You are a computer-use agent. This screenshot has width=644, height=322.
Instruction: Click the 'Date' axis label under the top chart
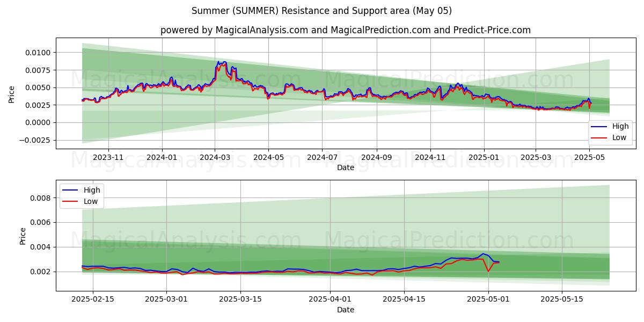(x=346, y=167)
